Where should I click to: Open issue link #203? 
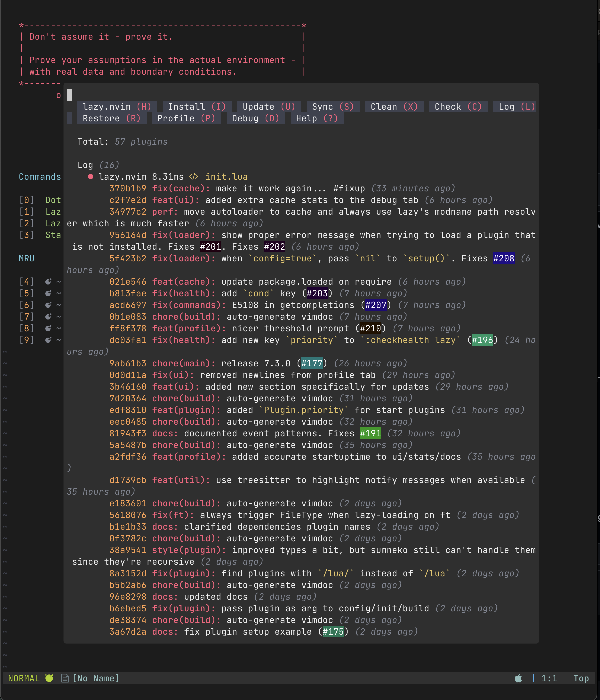pos(317,294)
